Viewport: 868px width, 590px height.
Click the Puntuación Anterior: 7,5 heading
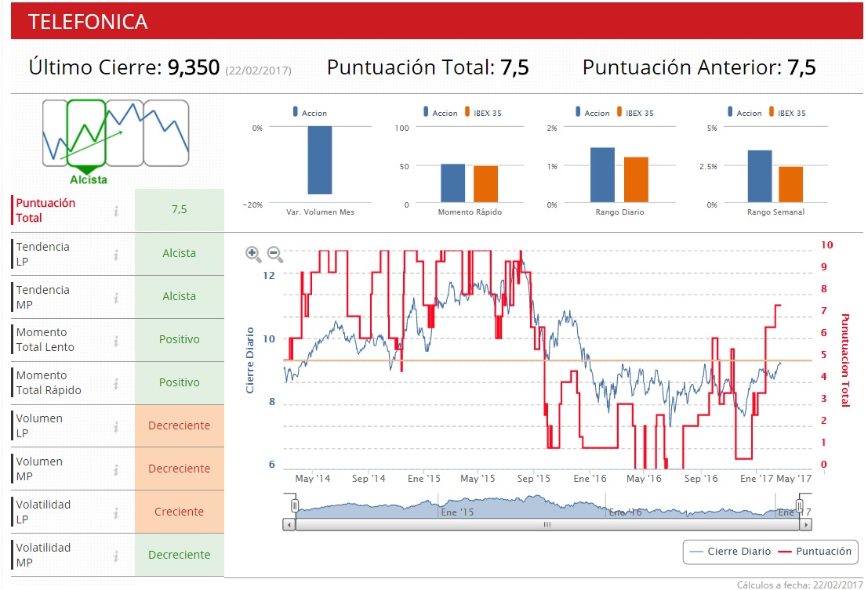(x=699, y=67)
